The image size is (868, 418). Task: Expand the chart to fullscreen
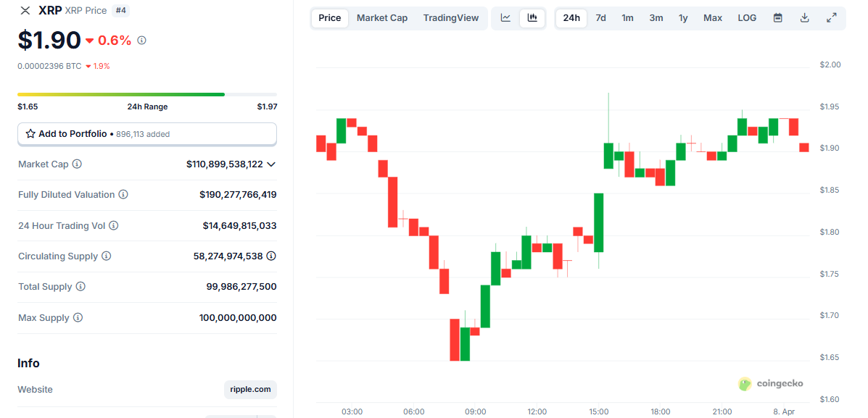pos(832,18)
